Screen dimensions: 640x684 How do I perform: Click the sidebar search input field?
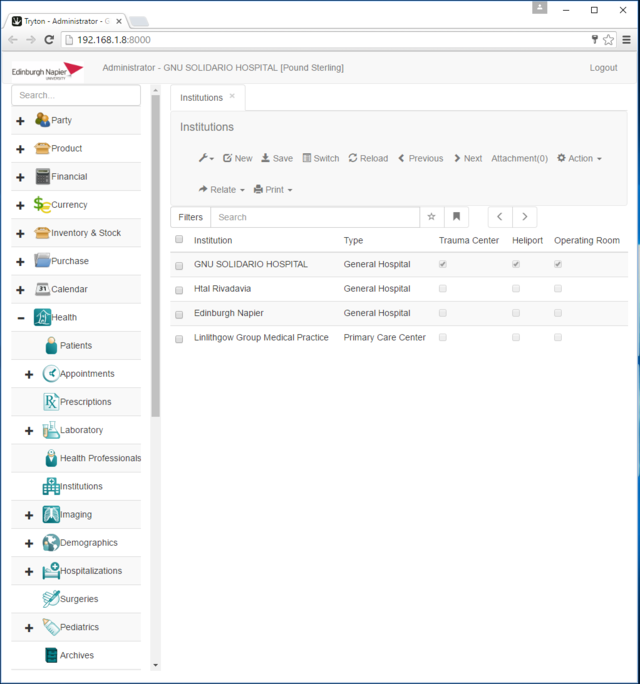(x=76, y=95)
